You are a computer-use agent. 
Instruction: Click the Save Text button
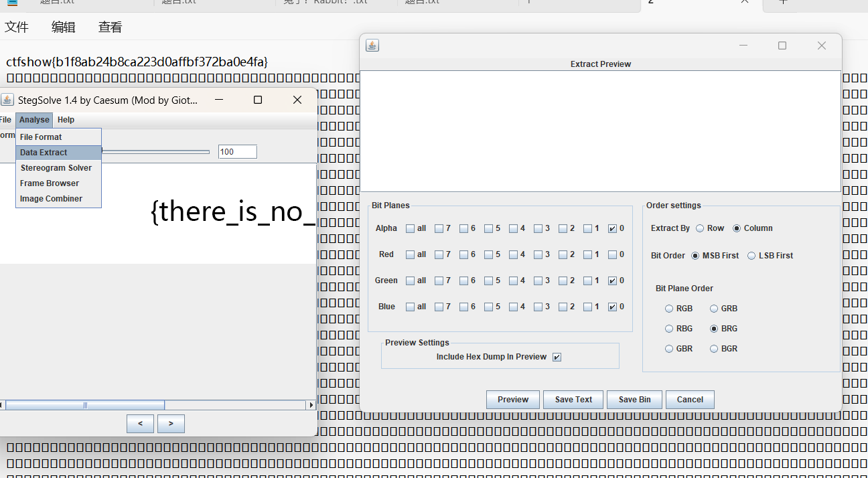click(x=573, y=400)
